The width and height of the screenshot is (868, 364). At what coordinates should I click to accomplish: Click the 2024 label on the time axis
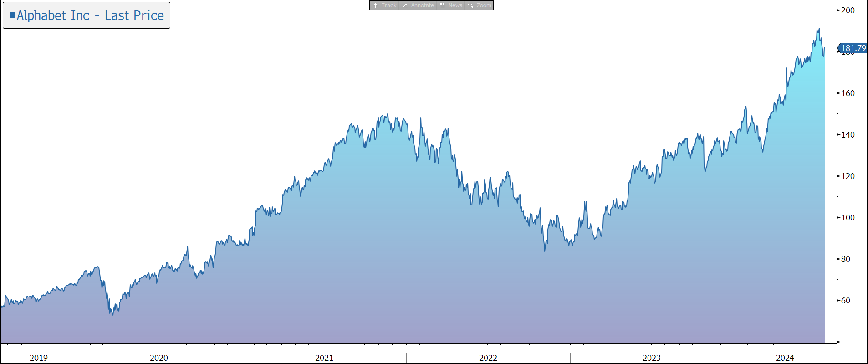click(785, 358)
